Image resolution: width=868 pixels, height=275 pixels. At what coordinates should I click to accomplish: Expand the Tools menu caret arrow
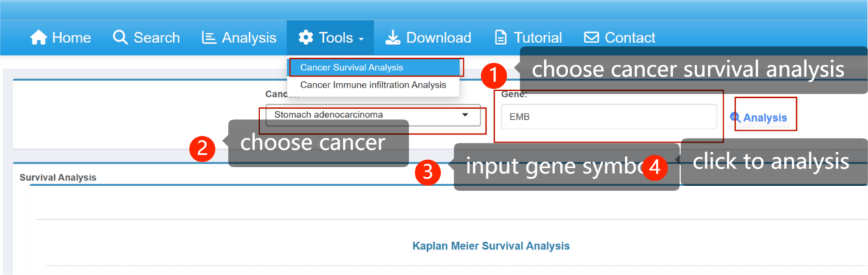(361, 39)
